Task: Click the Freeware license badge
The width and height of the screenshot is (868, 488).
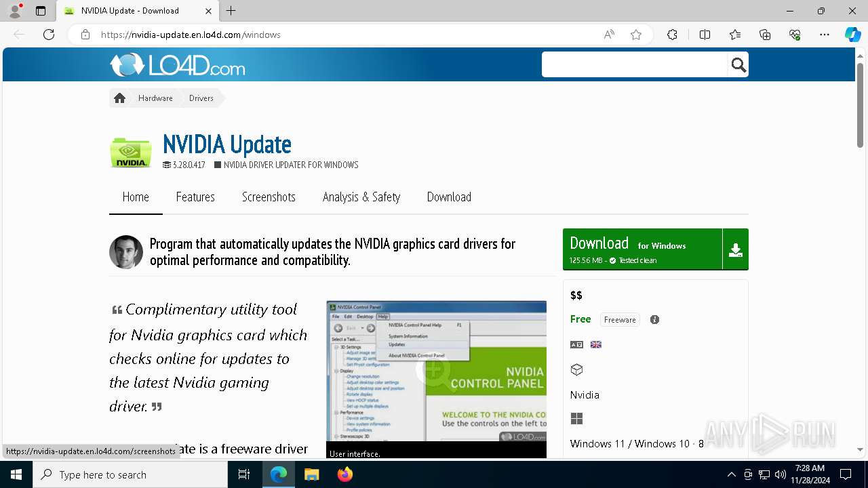Action: point(620,320)
